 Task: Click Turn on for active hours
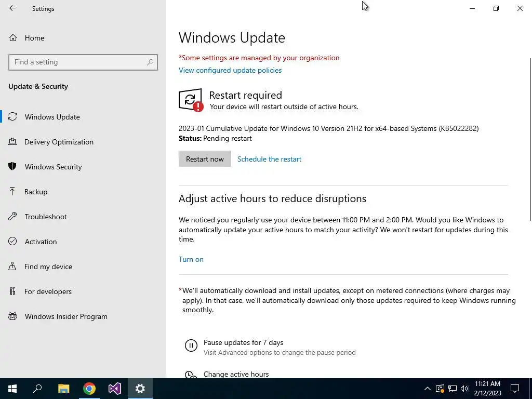191,259
